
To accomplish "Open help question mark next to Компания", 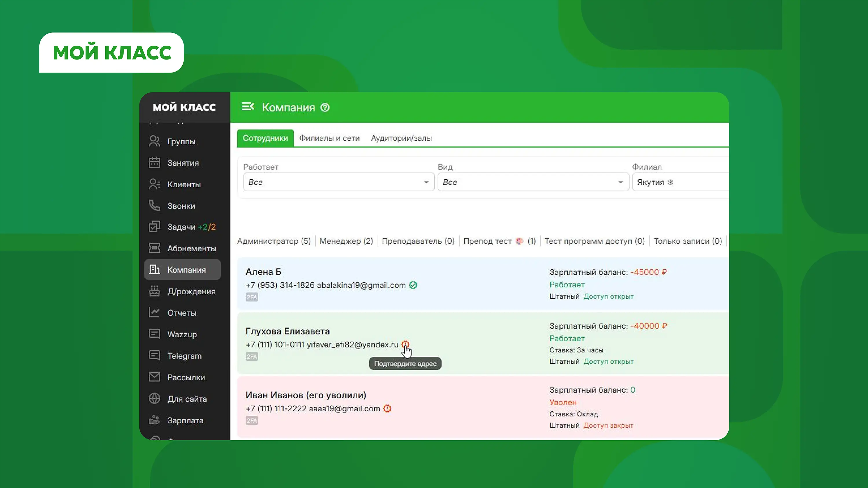I will pyautogui.click(x=325, y=108).
